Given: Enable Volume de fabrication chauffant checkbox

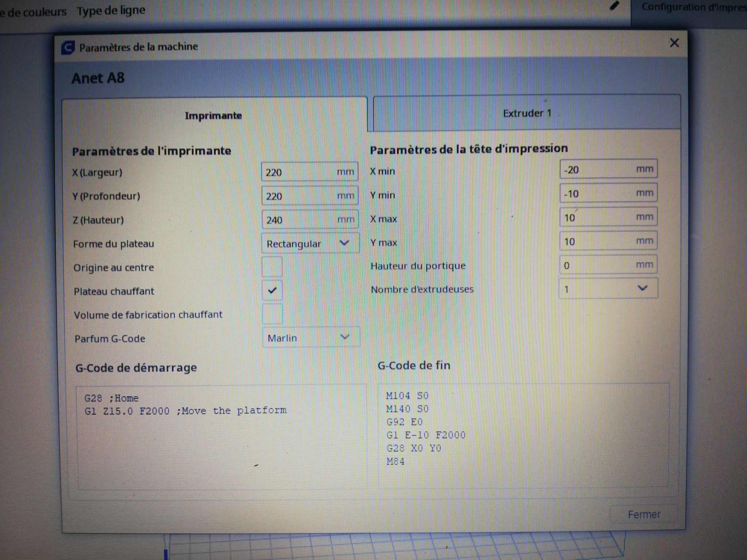Looking at the screenshot, I should click(x=272, y=314).
